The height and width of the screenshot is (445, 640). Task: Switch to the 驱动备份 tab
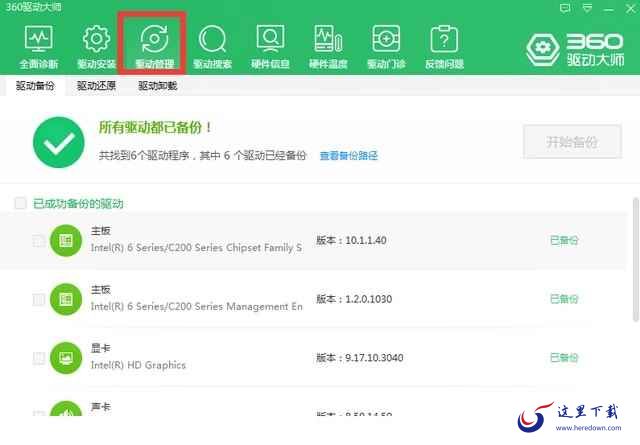pyautogui.click(x=35, y=86)
